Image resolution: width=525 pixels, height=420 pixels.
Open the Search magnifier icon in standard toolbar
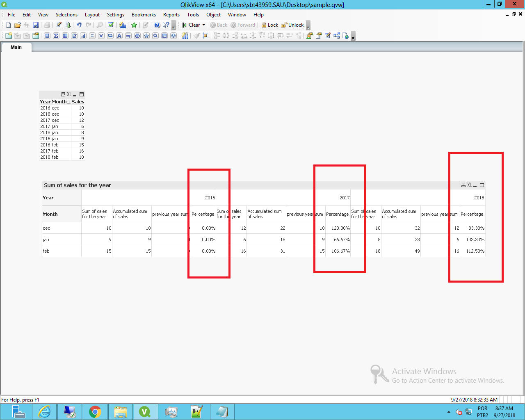pyautogui.click(x=100, y=25)
